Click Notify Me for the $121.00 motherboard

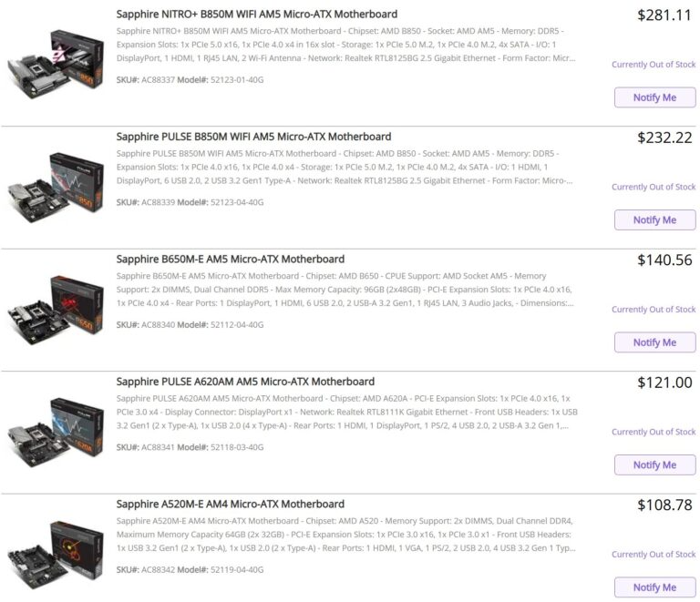coord(654,464)
